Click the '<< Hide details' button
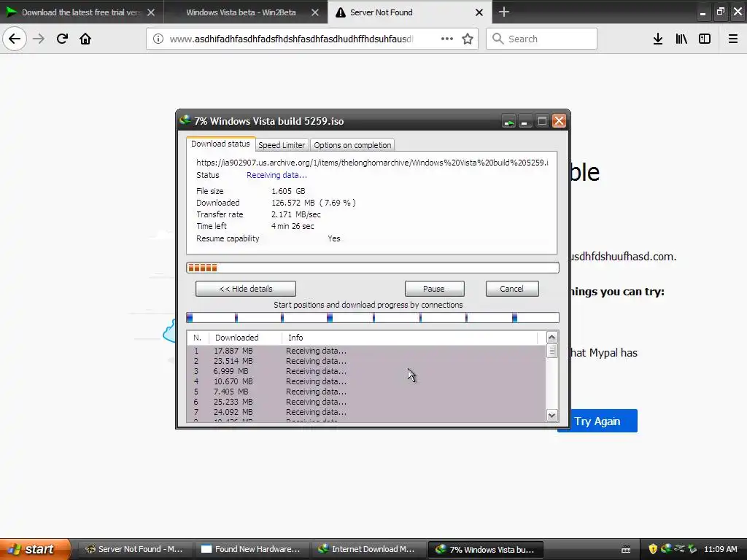 (x=245, y=289)
